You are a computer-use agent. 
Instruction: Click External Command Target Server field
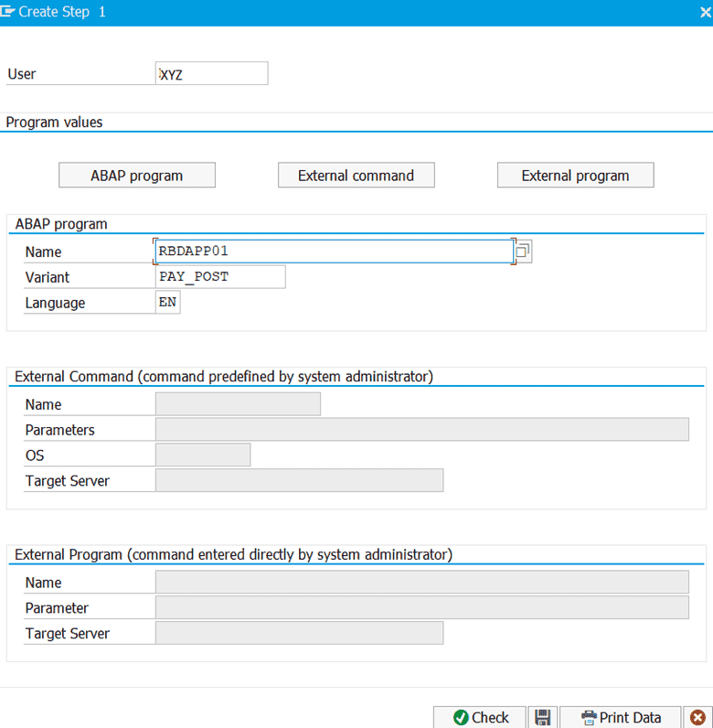pyautogui.click(x=299, y=481)
